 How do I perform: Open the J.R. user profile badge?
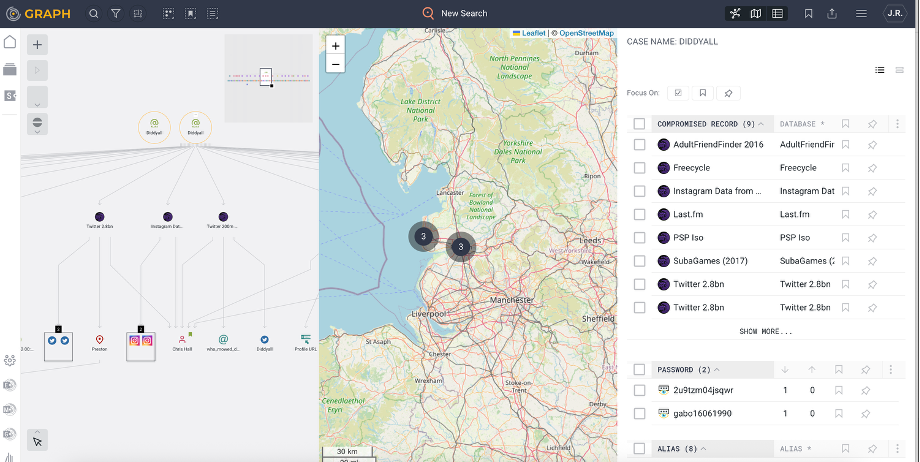(x=895, y=14)
